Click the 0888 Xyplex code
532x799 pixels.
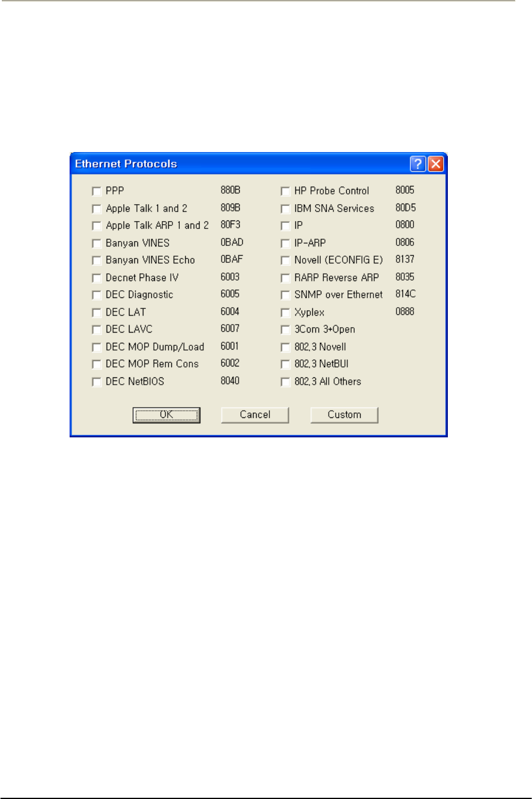tap(405, 311)
